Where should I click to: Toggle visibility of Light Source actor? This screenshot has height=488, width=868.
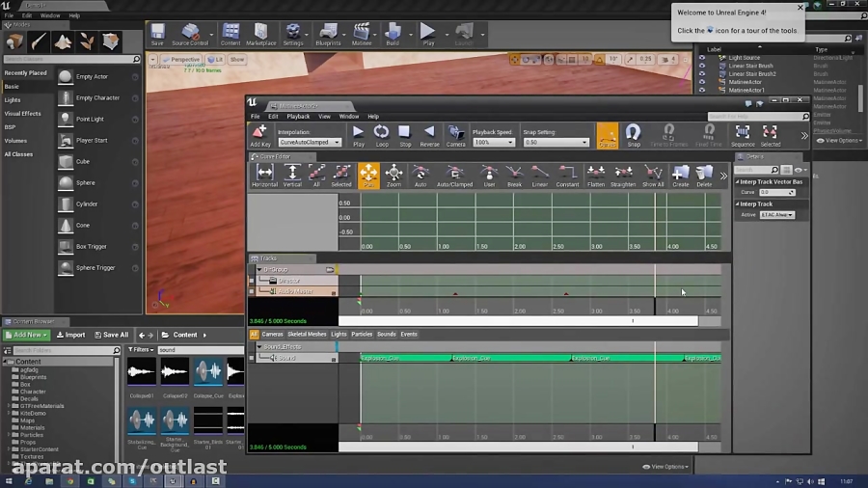[x=702, y=58]
